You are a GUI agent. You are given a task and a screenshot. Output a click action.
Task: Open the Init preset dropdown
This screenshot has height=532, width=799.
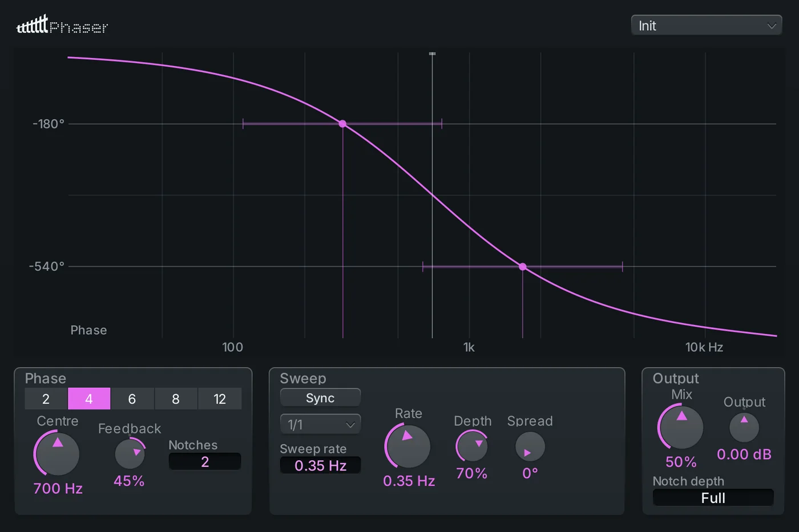(x=706, y=26)
